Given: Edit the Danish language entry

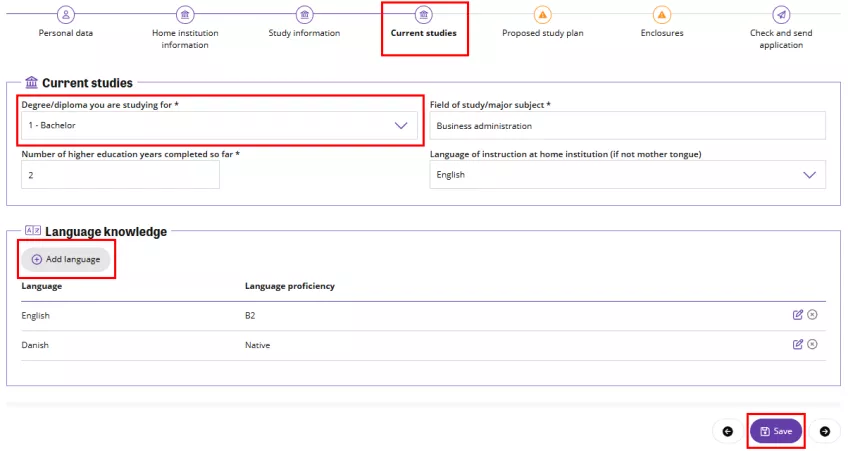Looking at the screenshot, I should click(798, 345).
